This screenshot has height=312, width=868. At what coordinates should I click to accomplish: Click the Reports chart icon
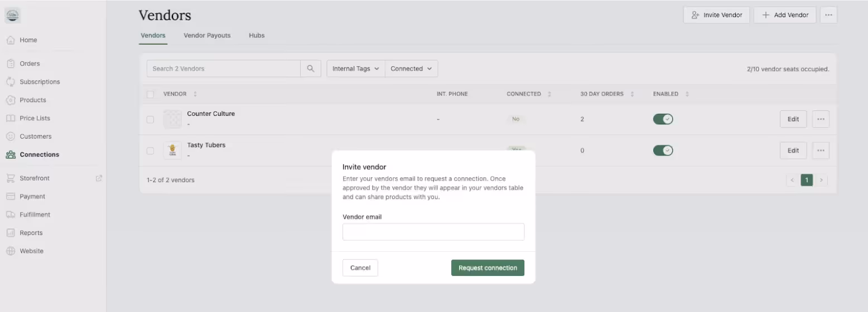11,233
